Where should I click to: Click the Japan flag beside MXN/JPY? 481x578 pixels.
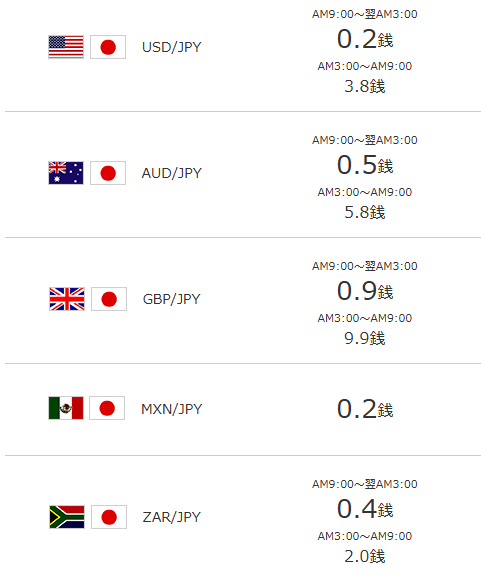(x=107, y=408)
